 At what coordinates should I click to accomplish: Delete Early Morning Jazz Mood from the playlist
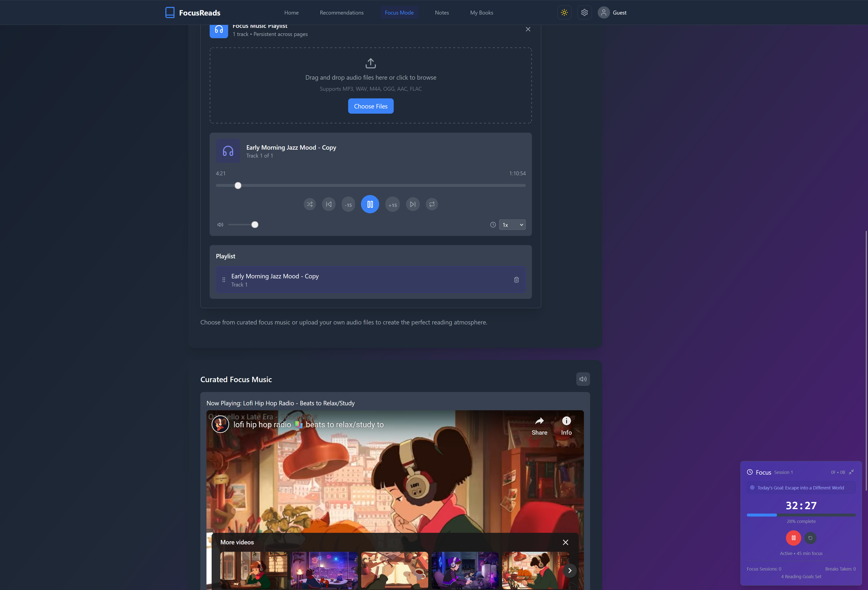pyautogui.click(x=516, y=280)
